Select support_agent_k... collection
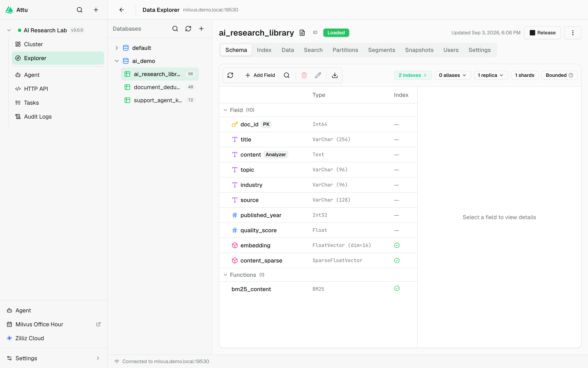Viewport: 588px width, 368px height. 160,100
